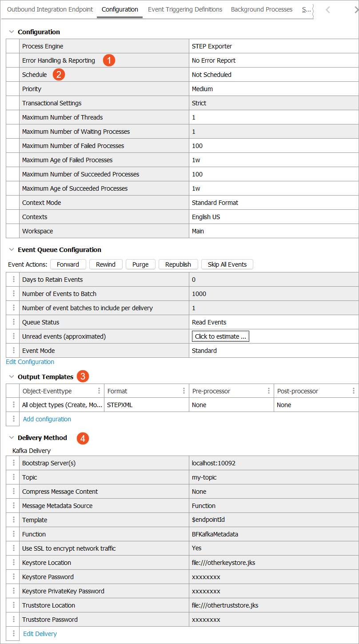Collapse the Event Queue Configuration section

(x=12, y=250)
